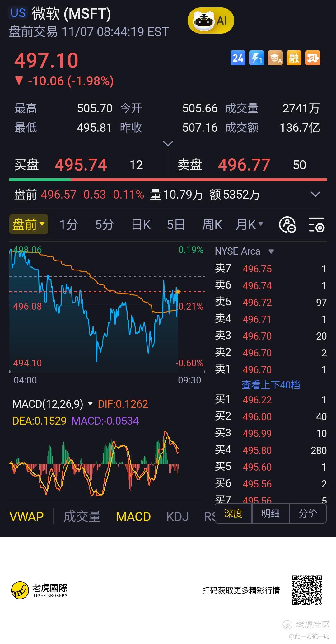Tap the 成交额 136.7亿 value

pos(300,127)
